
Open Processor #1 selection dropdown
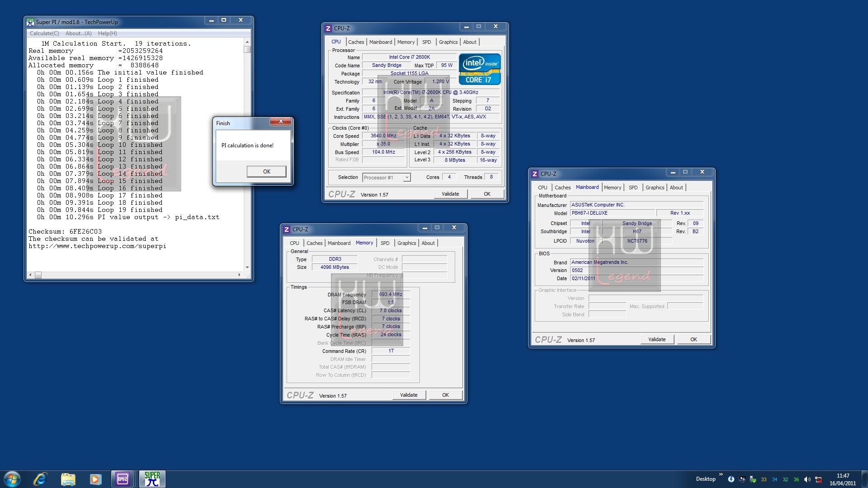[x=387, y=178]
